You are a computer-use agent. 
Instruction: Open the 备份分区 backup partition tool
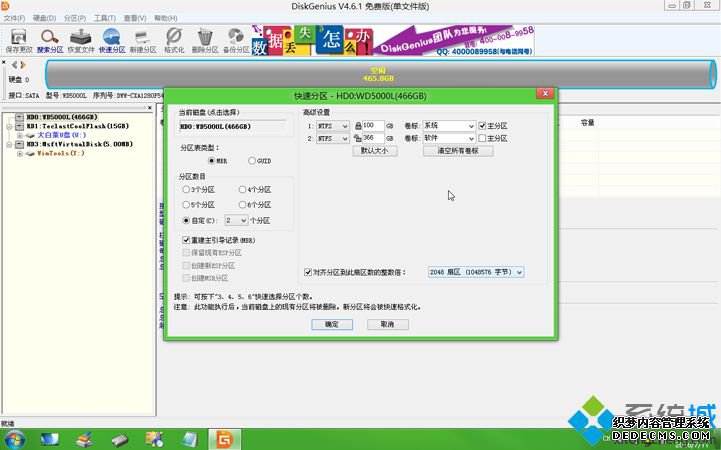click(236, 40)
